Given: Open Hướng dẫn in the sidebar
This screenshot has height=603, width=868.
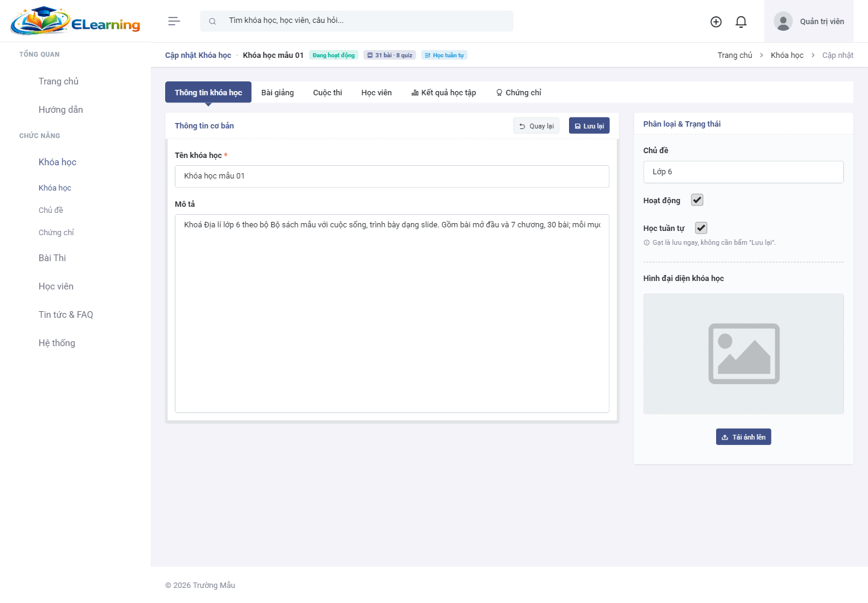Looking at the screenshot, I should click(61, 110).
